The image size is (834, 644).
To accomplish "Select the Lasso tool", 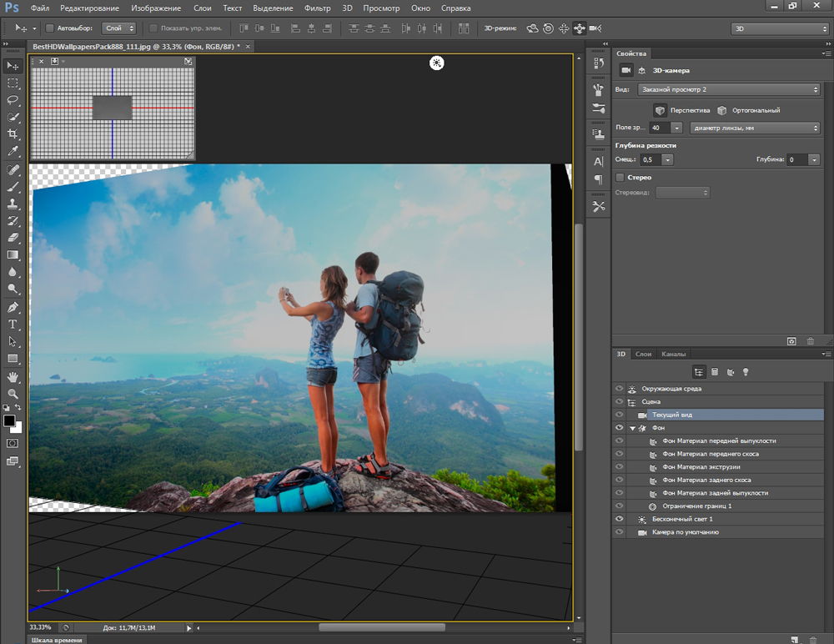I will point(13,100).
